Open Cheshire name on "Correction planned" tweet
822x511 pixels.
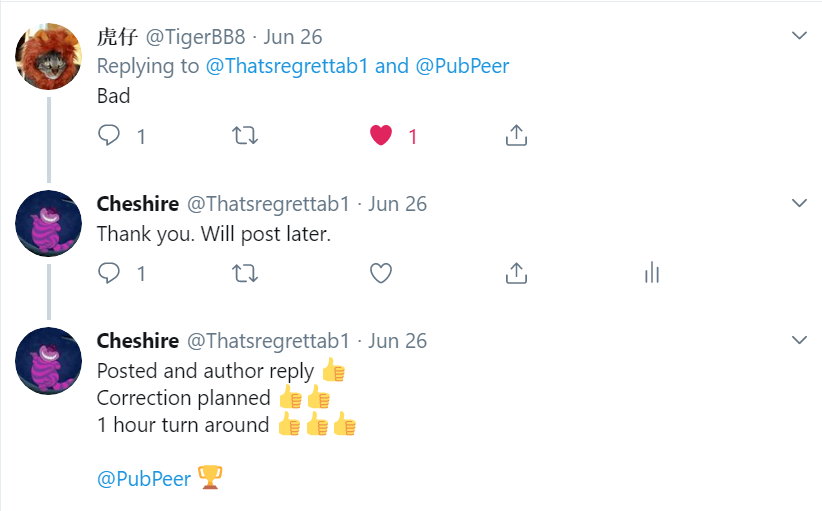pos(138,341)
